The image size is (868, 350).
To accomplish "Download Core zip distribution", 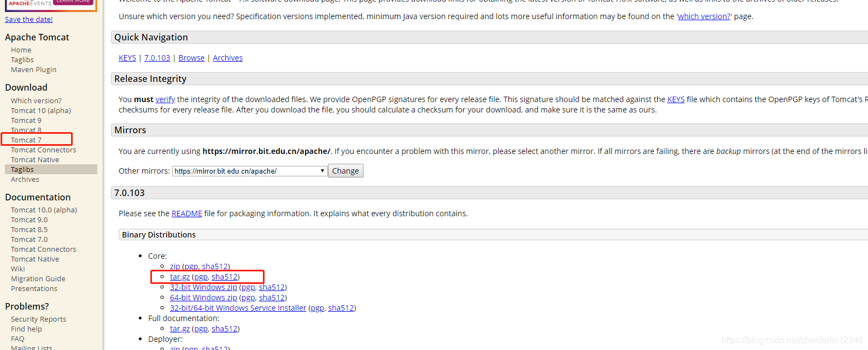I will [175, 266].
